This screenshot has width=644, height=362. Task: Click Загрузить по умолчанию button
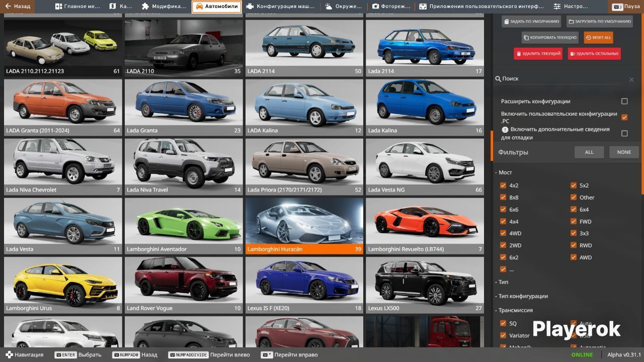(600, 22)
